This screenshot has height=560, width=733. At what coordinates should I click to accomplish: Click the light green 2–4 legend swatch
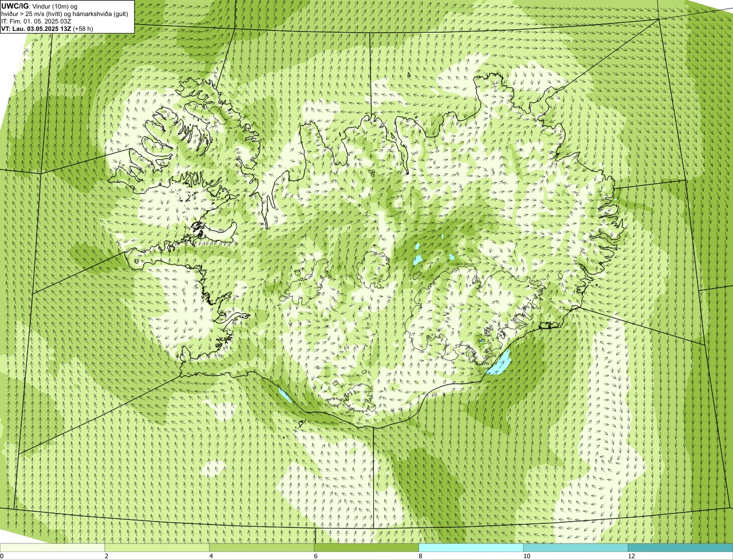tap(157, 548)
